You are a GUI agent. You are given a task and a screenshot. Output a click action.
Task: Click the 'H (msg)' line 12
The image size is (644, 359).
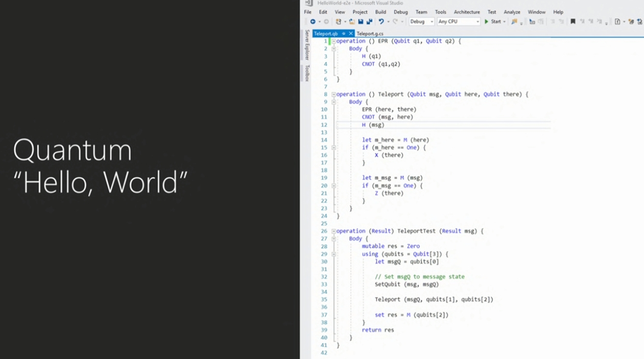[373, 125]
